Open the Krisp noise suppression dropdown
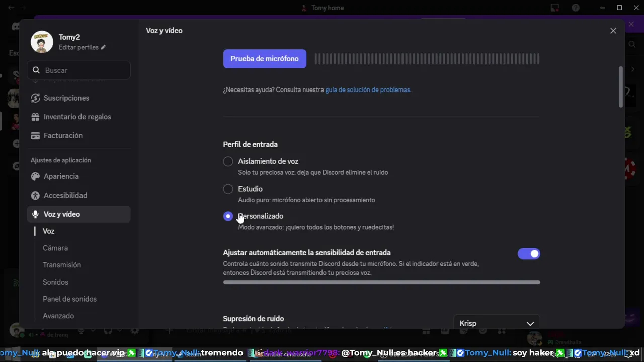 point(497,323)
